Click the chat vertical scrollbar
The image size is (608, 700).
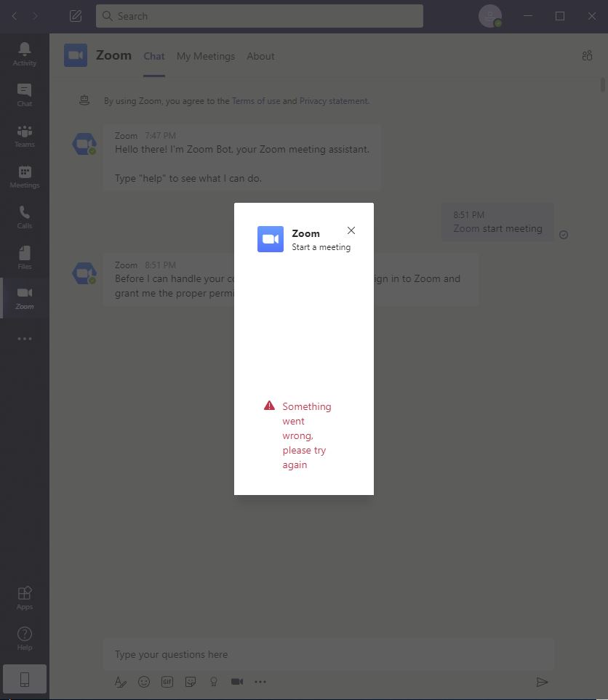coord(603,85)
